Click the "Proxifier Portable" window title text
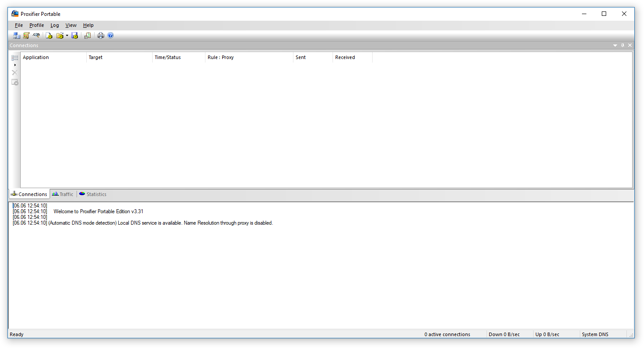This screenshot has height=348, width=644. click(x=40, y=14)
